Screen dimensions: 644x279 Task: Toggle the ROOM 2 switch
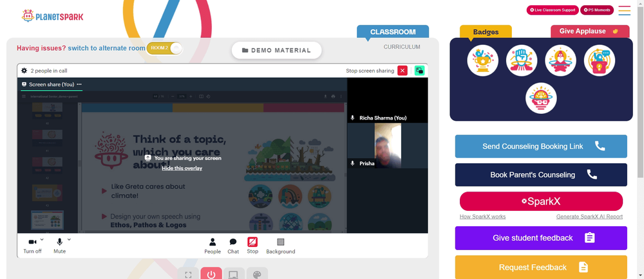pos(164,48)
